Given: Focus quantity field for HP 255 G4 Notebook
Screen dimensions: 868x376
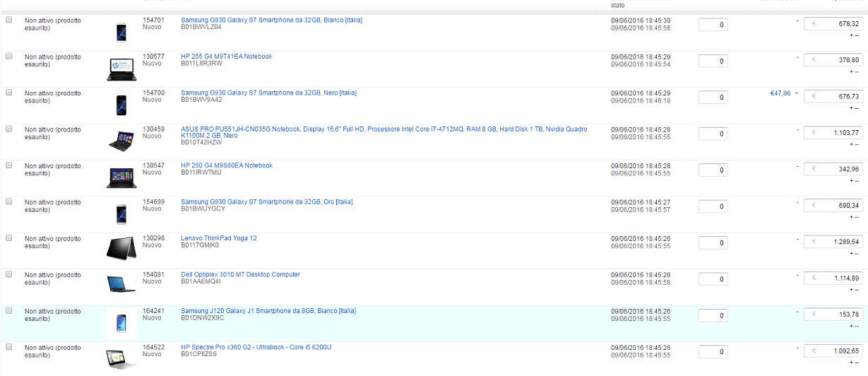Looking at the screenshot, I should coord(713,61).
